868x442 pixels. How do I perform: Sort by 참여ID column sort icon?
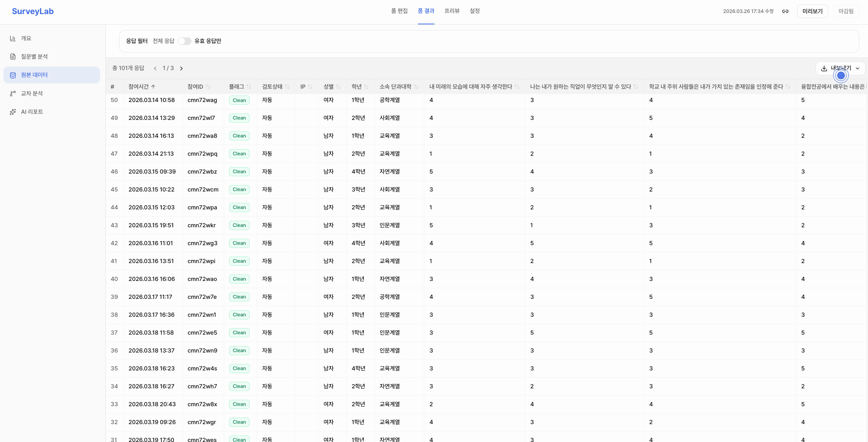coord(208,87)
